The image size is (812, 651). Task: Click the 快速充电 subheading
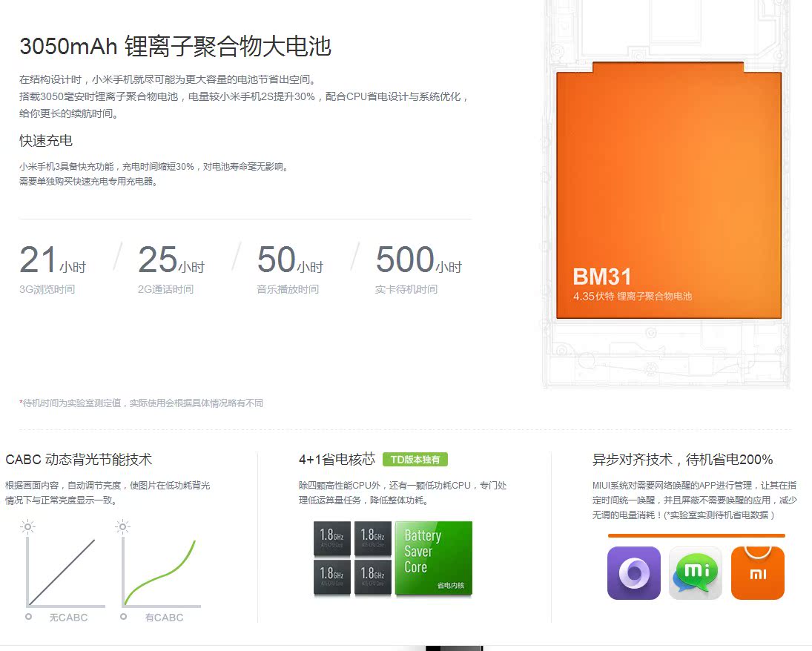(45, 140)
